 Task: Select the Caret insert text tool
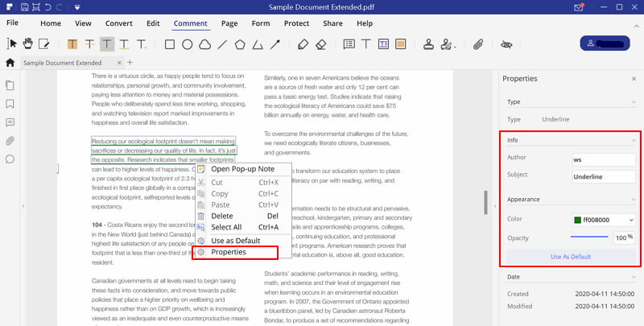pyautogui.click(x=142, y=44)
